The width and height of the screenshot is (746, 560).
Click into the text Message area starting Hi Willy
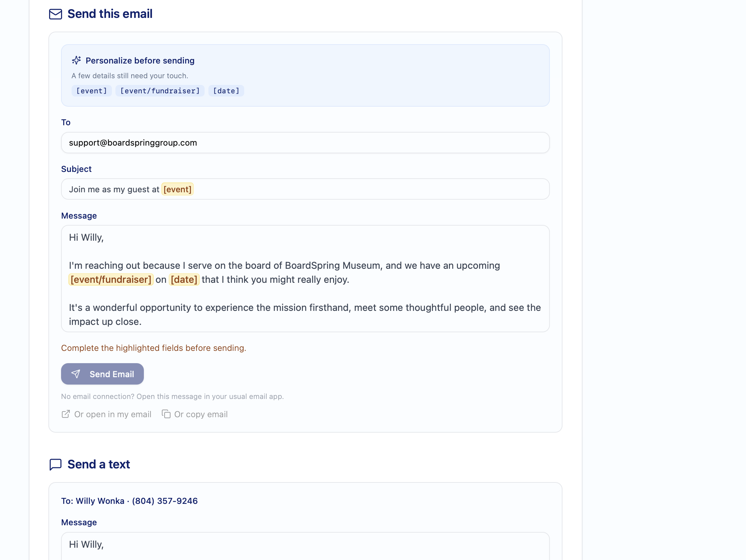pos(305,546)
